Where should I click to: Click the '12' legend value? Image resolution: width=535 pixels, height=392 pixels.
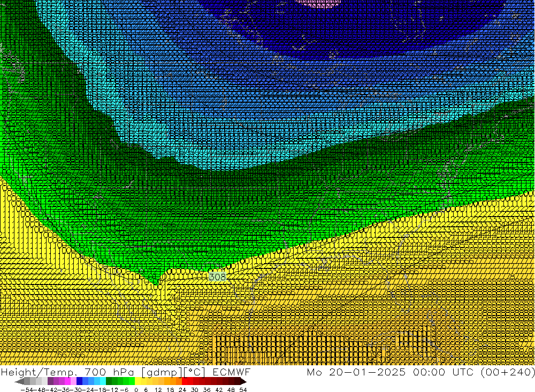pos(158,390)
